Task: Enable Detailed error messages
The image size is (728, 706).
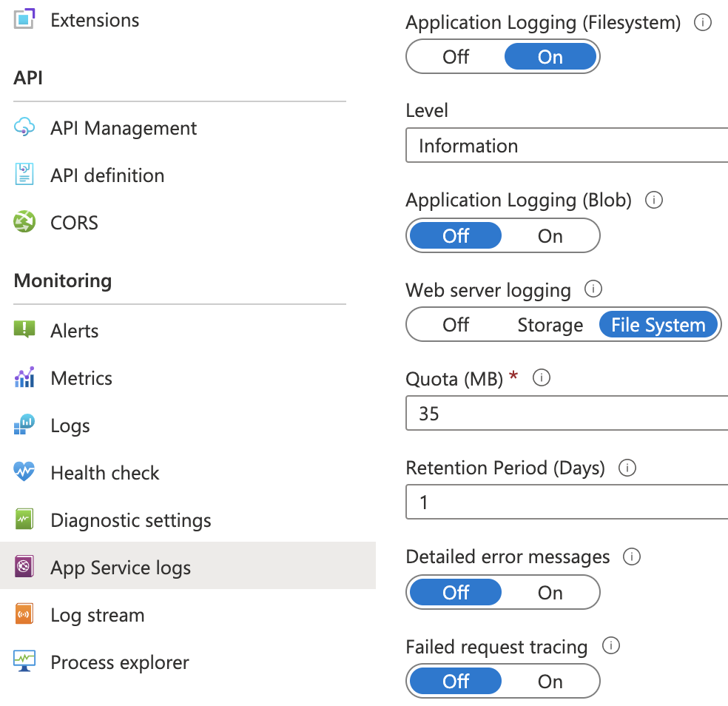Action: 550,593
